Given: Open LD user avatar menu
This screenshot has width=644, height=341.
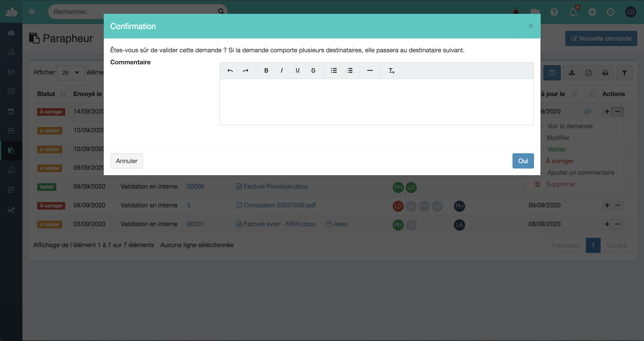Looking at the screenshot, I should [x=631, y=12].
